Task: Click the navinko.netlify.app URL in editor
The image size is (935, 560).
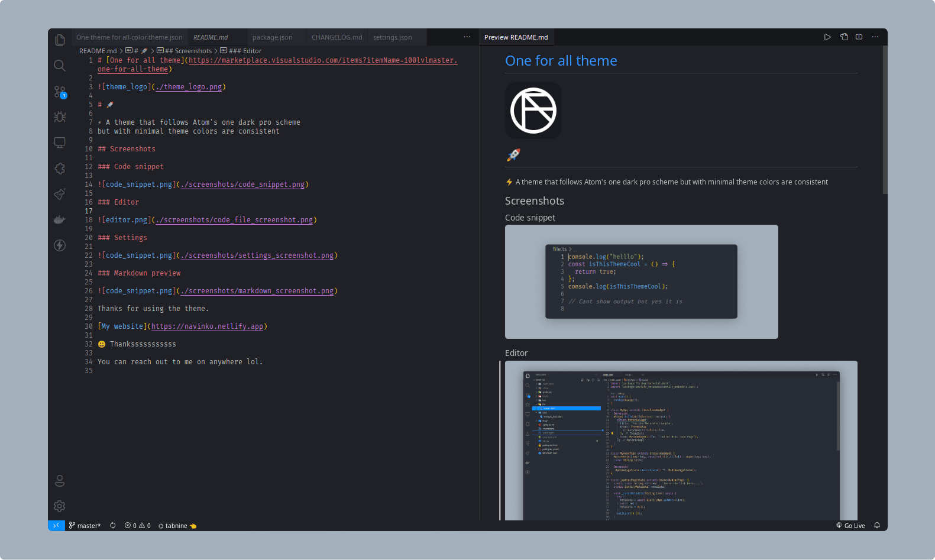Action: [207, 326]
